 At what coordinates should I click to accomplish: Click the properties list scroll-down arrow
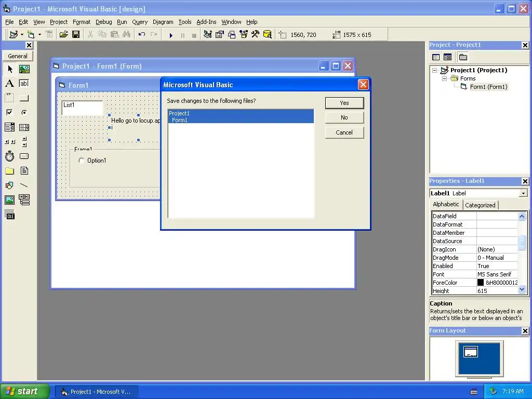[522, 289]
